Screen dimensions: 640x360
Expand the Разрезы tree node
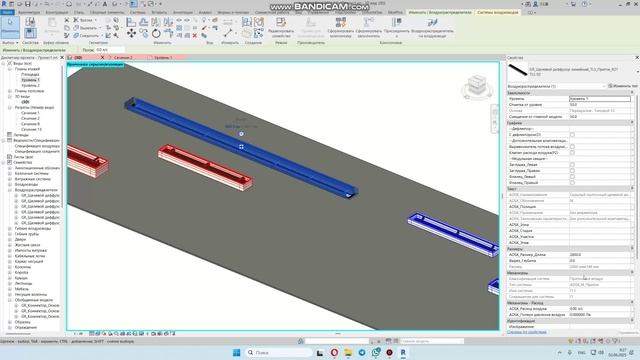click(x=10, y=107)
